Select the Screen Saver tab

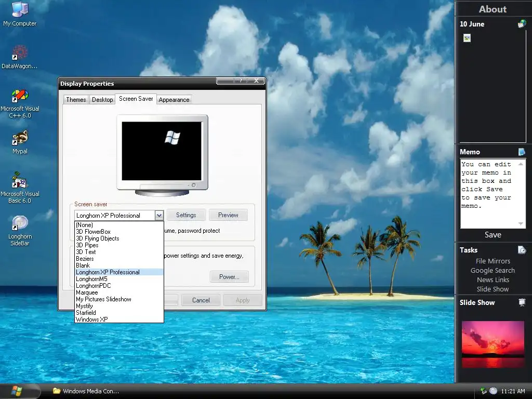[x=136, y=99]
